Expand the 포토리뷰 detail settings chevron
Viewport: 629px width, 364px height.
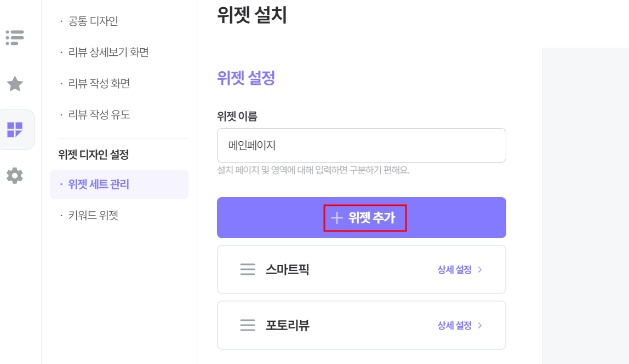click(480, 326)
